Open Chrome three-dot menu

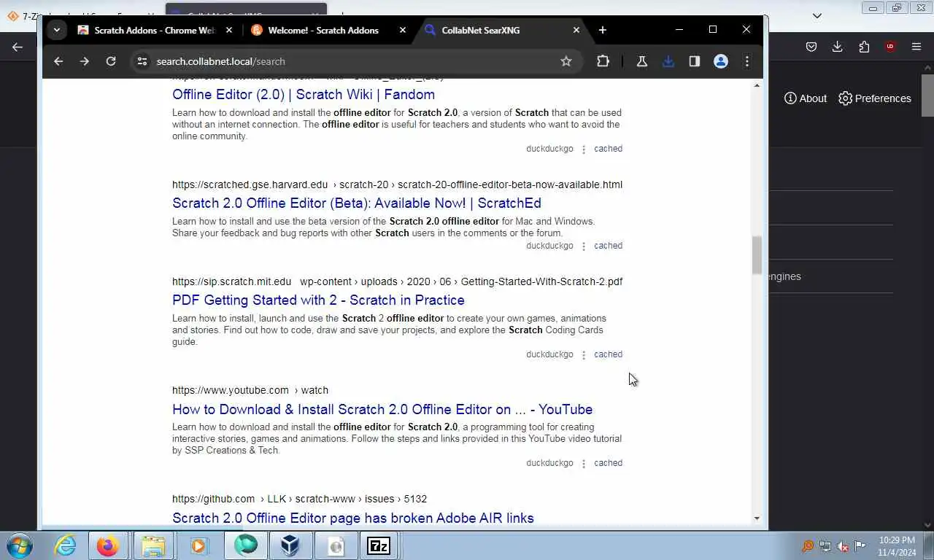click(x=747, y=61)
